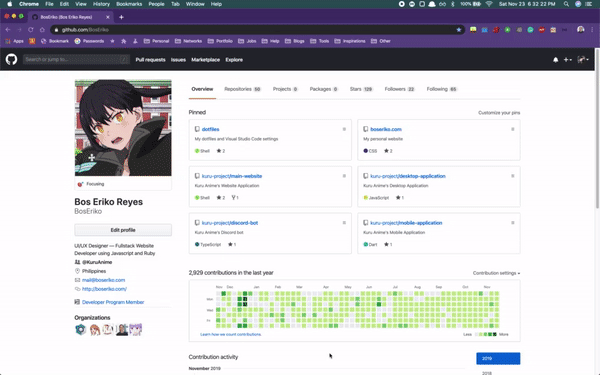Open the notifications bell icon
Image resolution: width=600 pixels, height=375 pixels.
click(555, 60)
